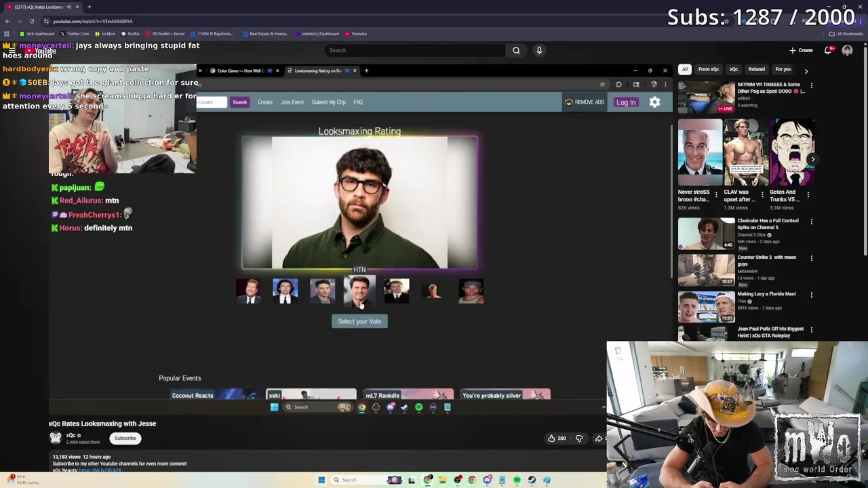Open options for Clavicular Full Cortisol video
Image resolution: width=868 pixels, height=488 pixels.
click(x=811, y=222)
